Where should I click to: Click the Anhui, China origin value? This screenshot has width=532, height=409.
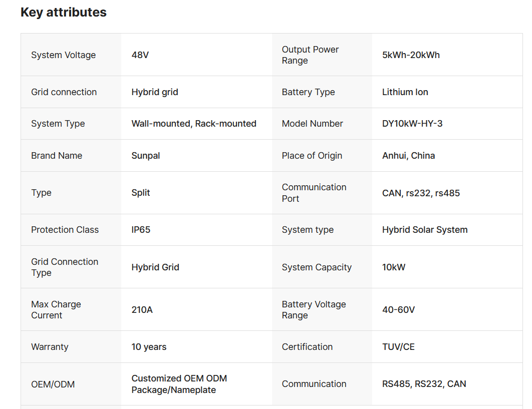click(408, 156)
